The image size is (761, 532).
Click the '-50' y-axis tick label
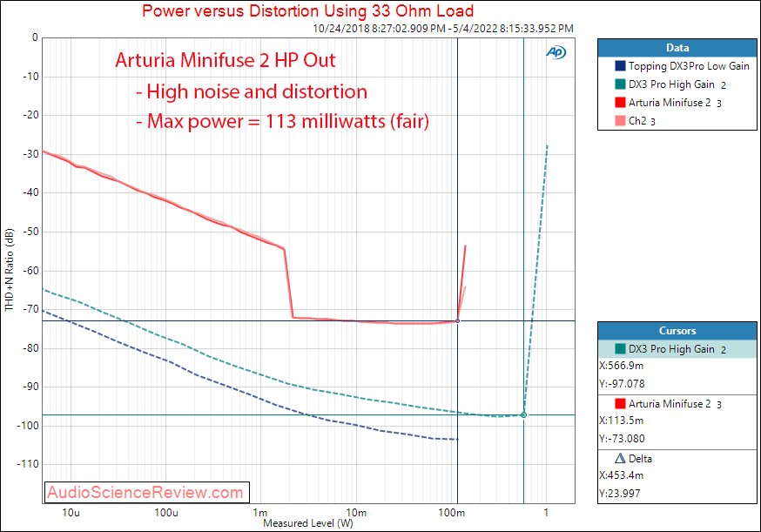click(30, 232)
